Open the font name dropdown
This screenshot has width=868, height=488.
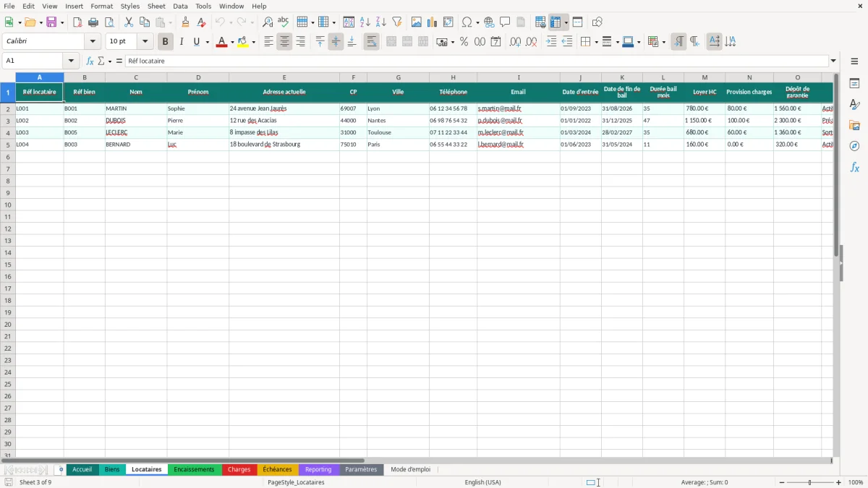(x=93, y=42)
